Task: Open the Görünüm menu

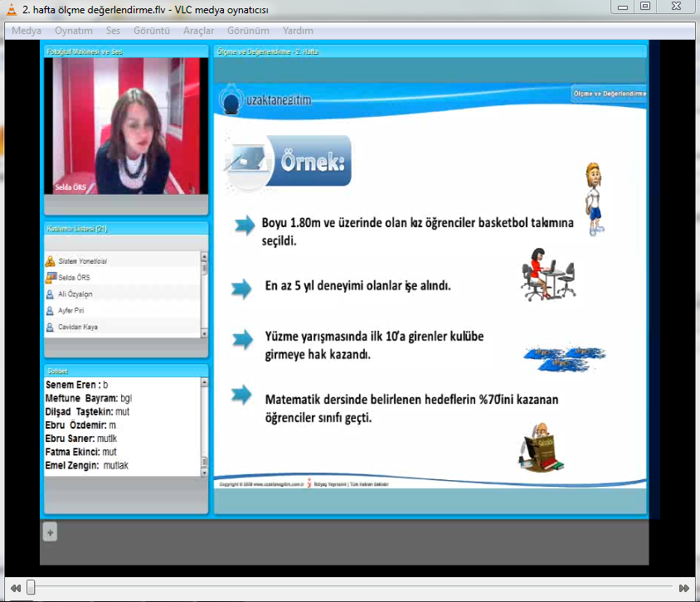Action: (248, 31)
